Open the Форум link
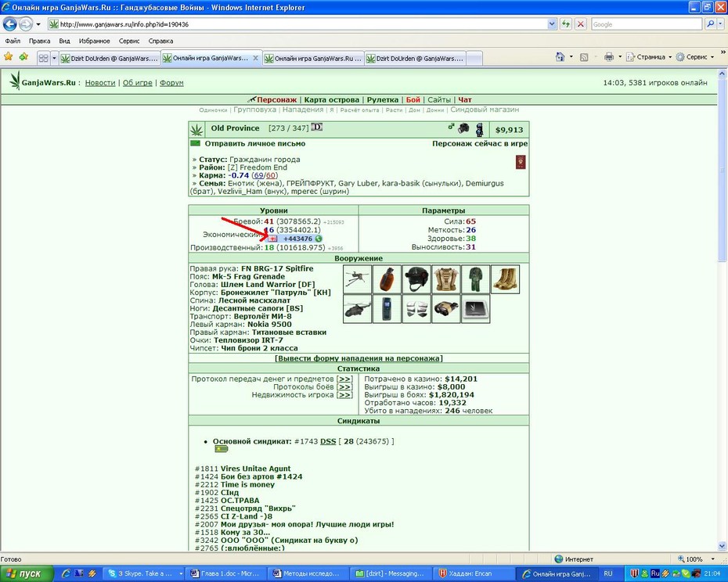 tap(171, 83)
